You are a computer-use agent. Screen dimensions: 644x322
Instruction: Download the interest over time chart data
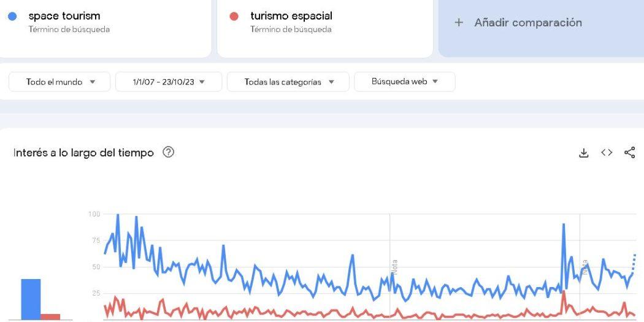point(584,153)
